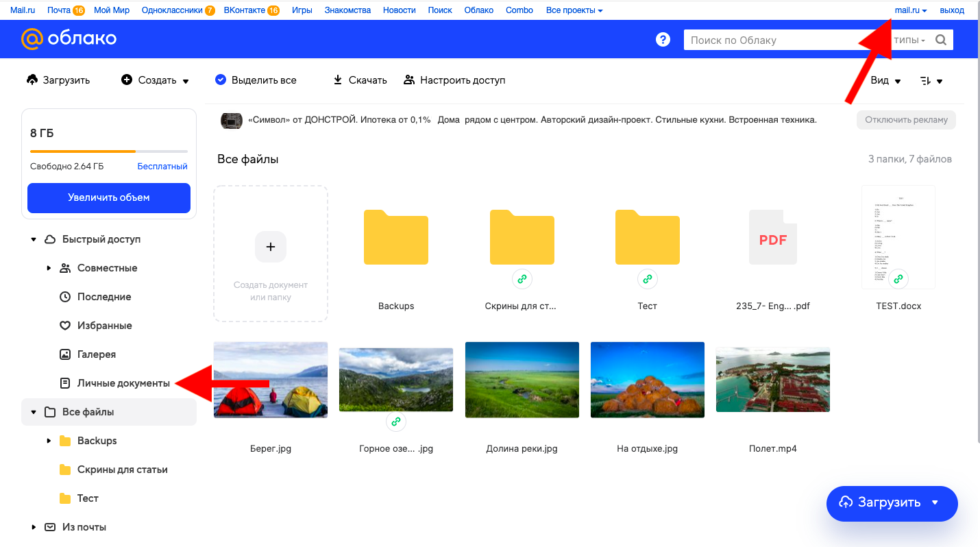Open the PDF file icon
The width and height of the screenshot is (980, 547).
click(773, 238)
